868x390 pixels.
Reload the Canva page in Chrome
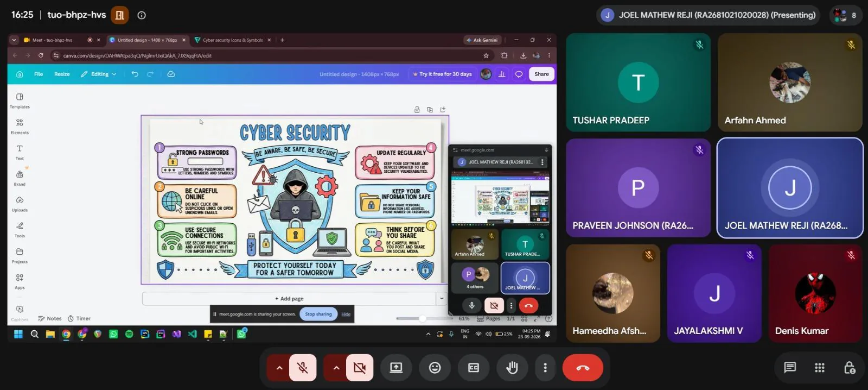[x=41, y=55]
